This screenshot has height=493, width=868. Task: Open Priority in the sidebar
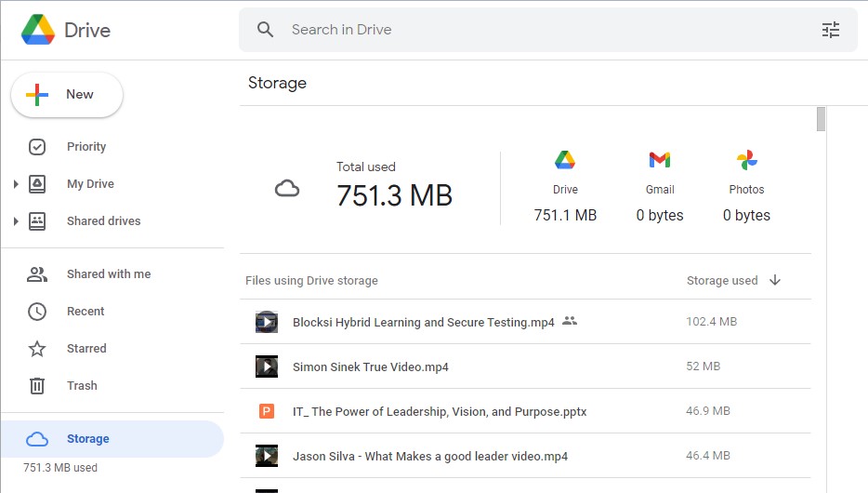86,147
